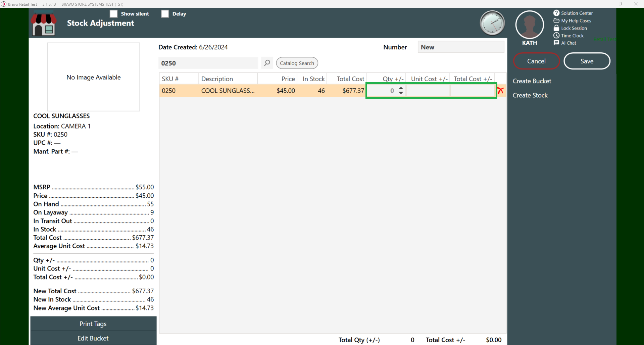The image size is (644, 345).
Task: Click the Unit Cost +/- column header
Action: click(x=428, y=79)
